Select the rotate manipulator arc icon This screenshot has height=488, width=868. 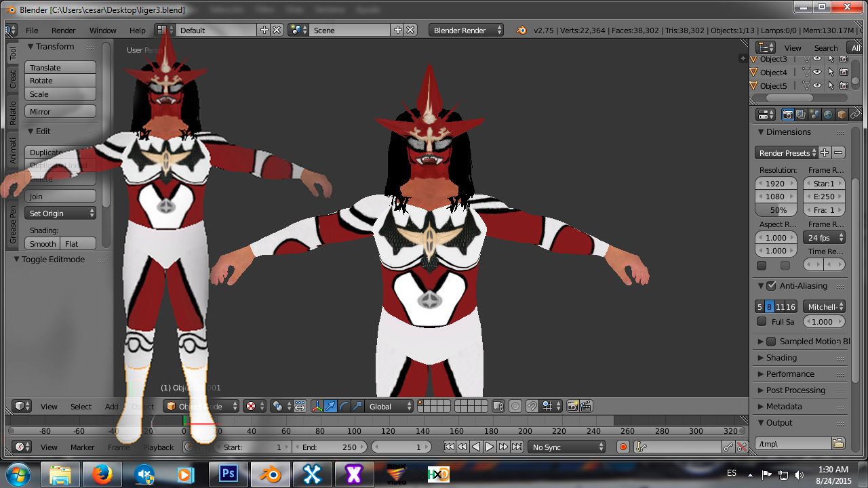click(344, 406)
